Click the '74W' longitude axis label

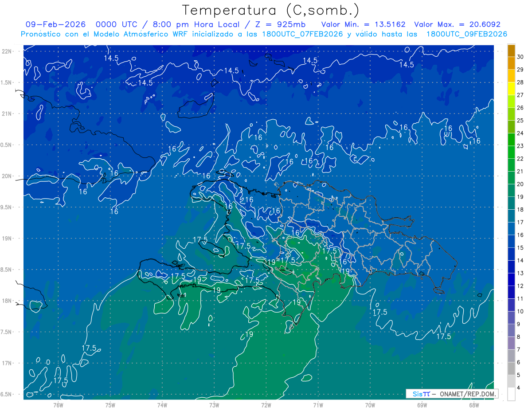162,405
